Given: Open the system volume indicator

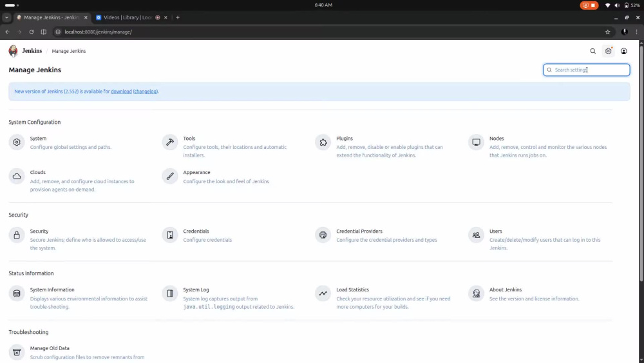Looking at the screenshot, I should (617, 5).
